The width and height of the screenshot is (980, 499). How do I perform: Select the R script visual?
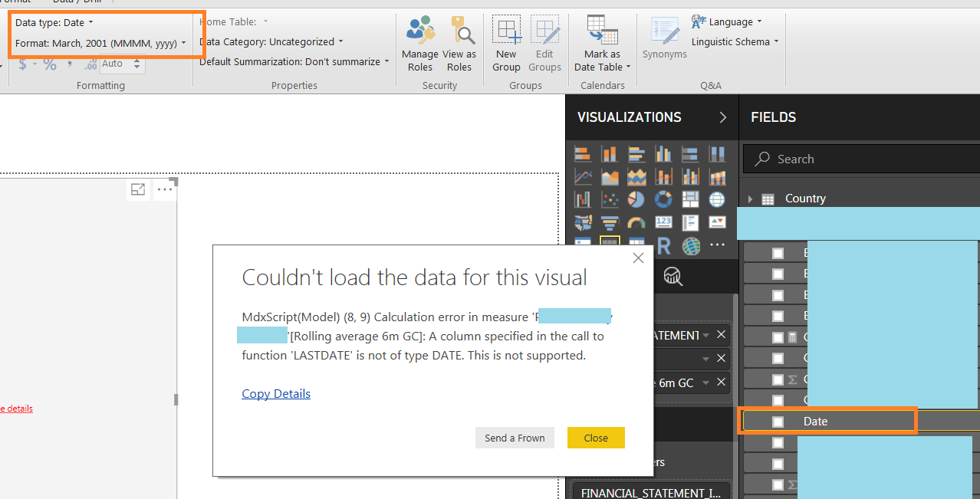[664, 245]
